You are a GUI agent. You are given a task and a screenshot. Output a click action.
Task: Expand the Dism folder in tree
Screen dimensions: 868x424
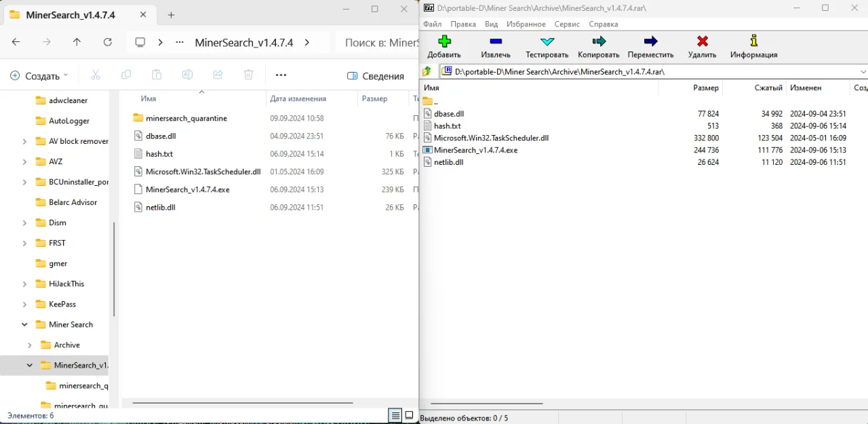pyautogui.click(x=24, y=223)
